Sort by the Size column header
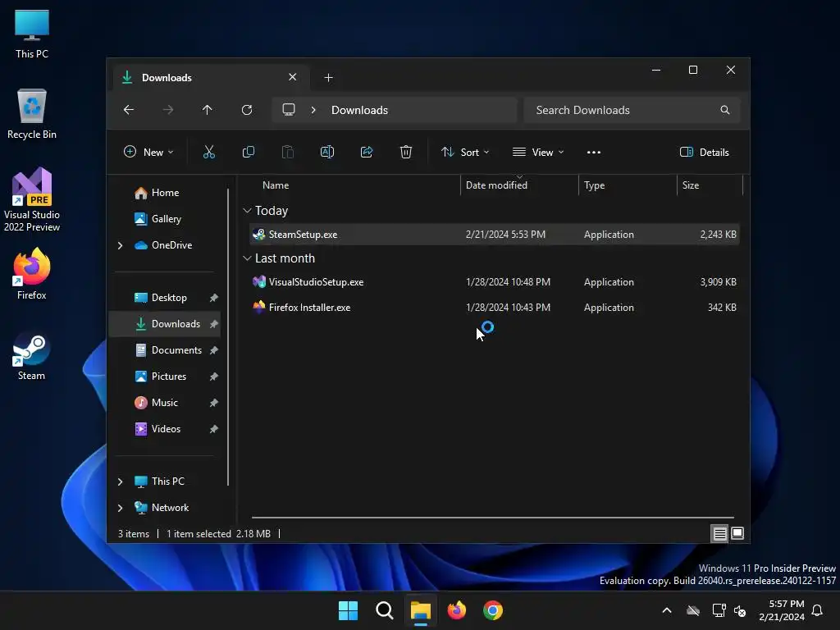 691,185
